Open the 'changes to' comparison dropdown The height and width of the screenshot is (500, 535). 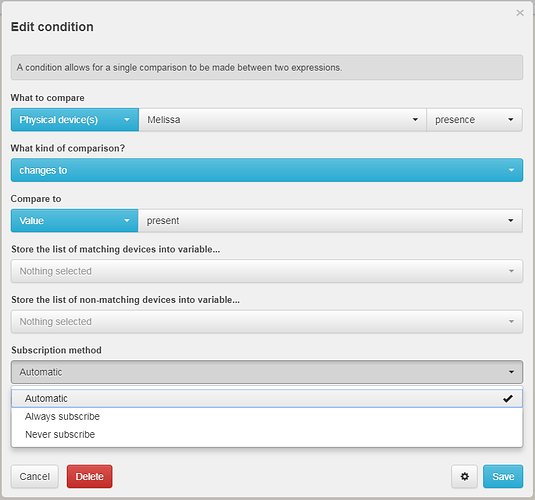(x=267, y=170)
